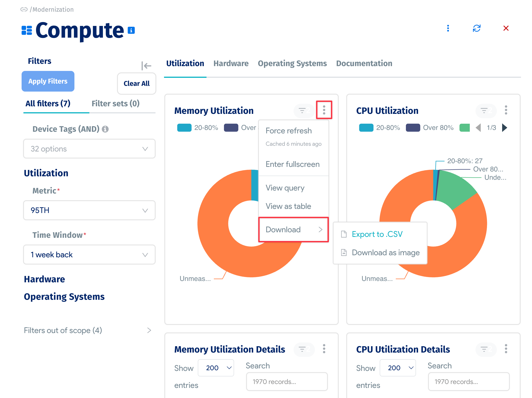Click the dashboard refresh icon
This screenshot has height=398, width=532.
(476, 28)
